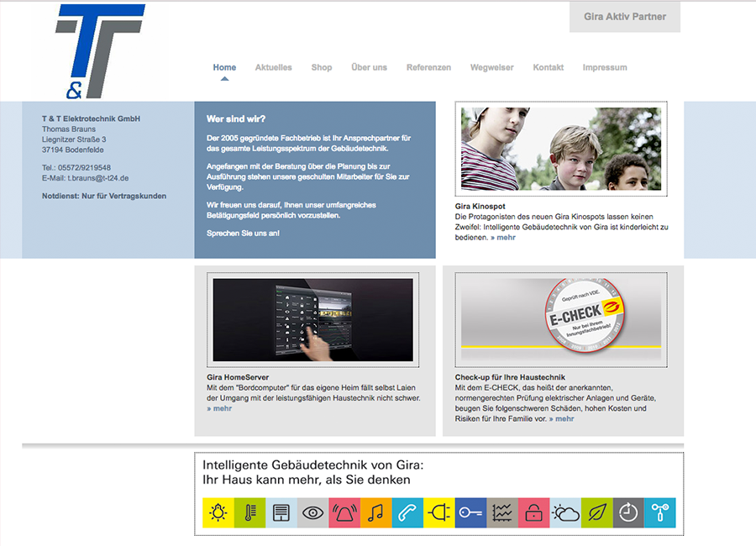Open the Referenzen page
This screenshot has height=546, width=756.
(x=428, y=67)
